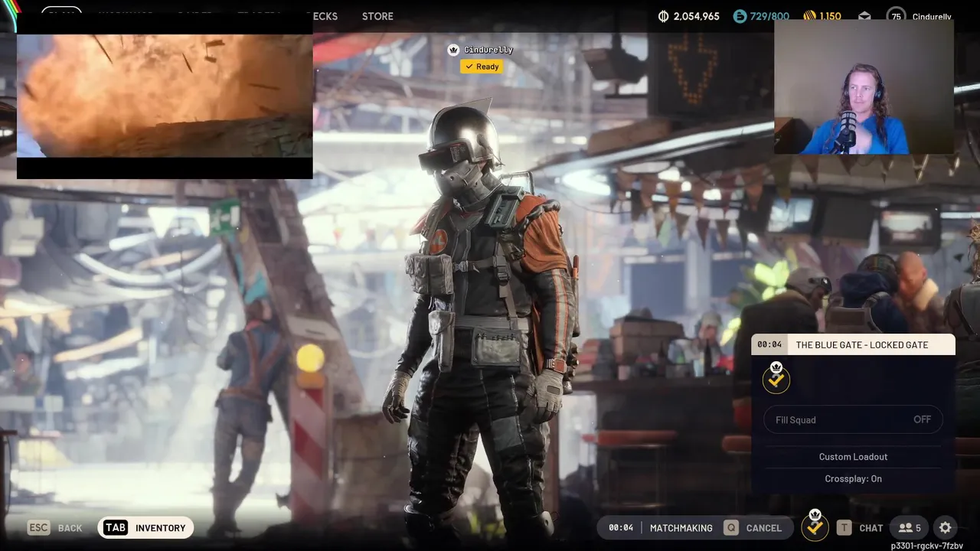Open the friends list showing 5 online
The height and width of the screenshot is (551, 980).
pyautogui.click(x=910, y=528)
